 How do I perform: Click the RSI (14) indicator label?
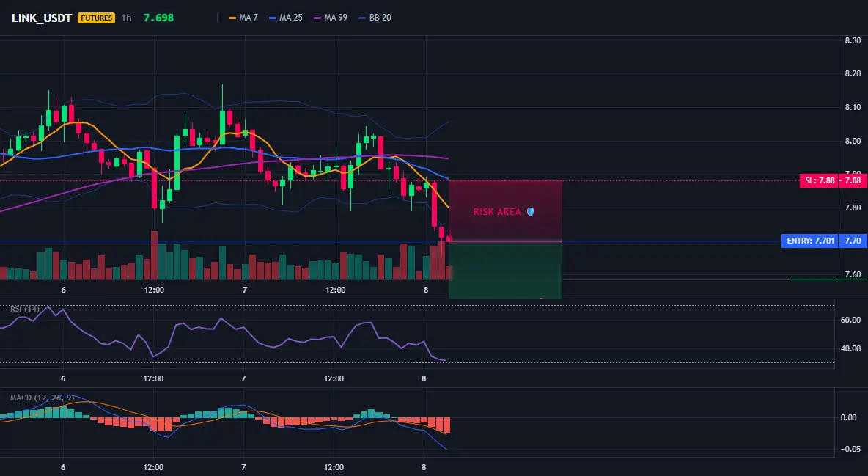coord(25,309)
